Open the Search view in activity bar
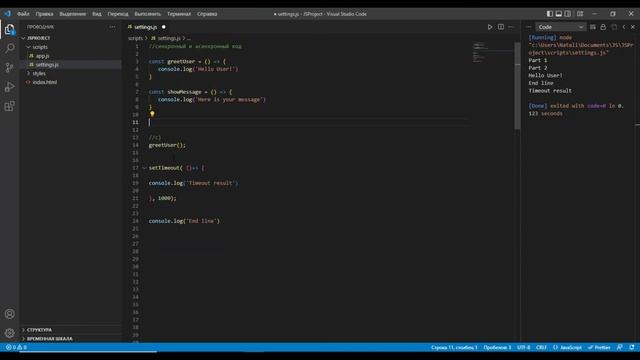Viewport: 640px width, 360px height. point(9,48)
